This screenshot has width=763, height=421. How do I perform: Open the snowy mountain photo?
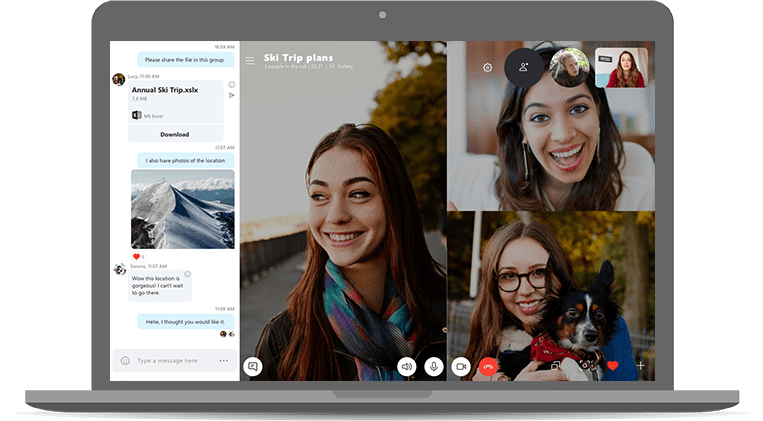[x=183, y=208]
